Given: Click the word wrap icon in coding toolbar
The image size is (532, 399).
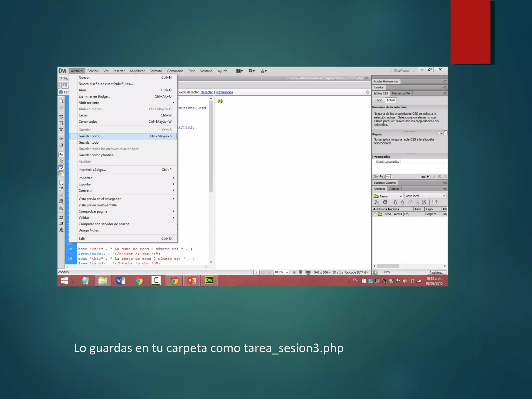Looking at the screenshot, I should [61, 167].
